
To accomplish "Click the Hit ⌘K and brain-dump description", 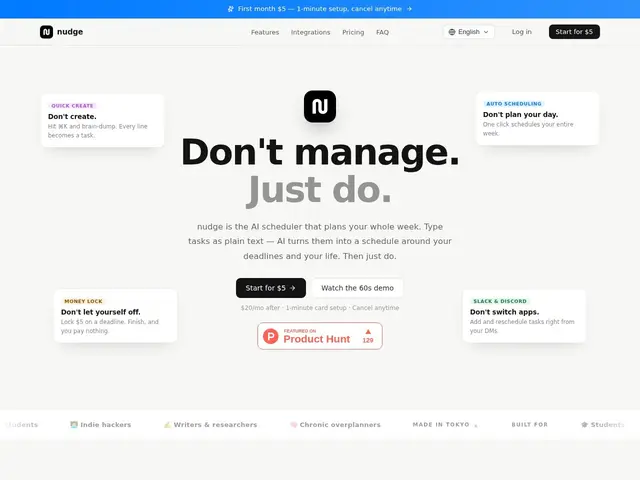I will (98, 131).
